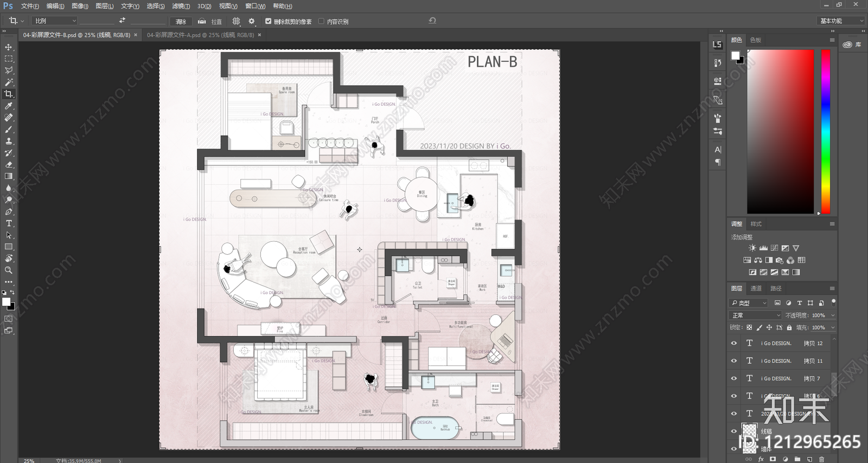Screen dimensions: 868x463
Task: Select the Horizontal Type tool
Action: pyautogui.click(x=9, y=223)
